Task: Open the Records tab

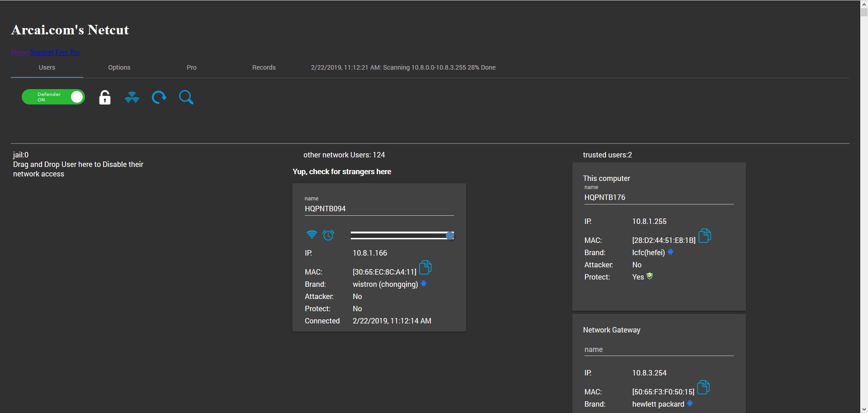Action: point(264,67)
